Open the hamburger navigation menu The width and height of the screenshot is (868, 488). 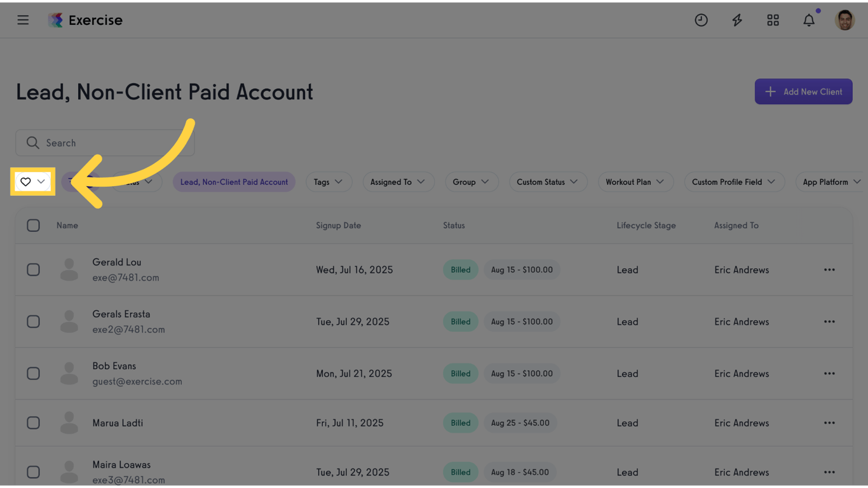[x=23, y=20]
